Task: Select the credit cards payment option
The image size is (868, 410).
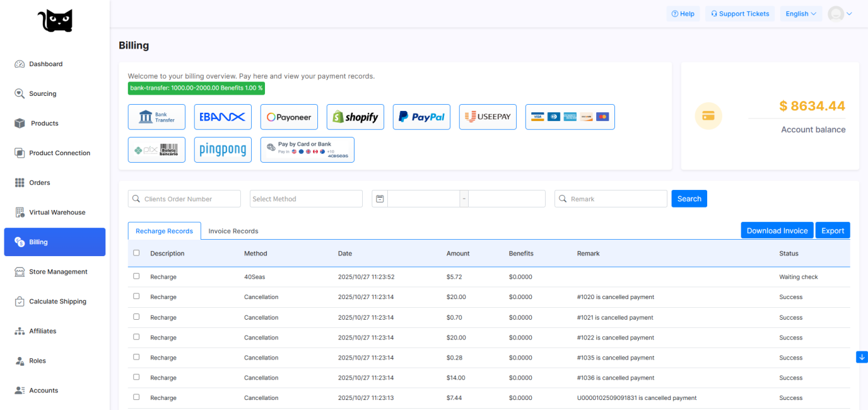Action: [x=570, y=117]
